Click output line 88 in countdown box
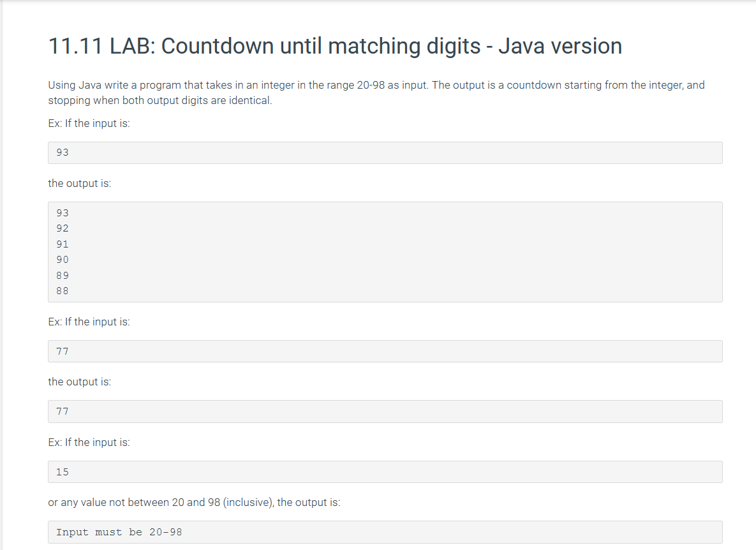This screenshot has width=756, height=550. pyautogui.click(x=63, y=291)
